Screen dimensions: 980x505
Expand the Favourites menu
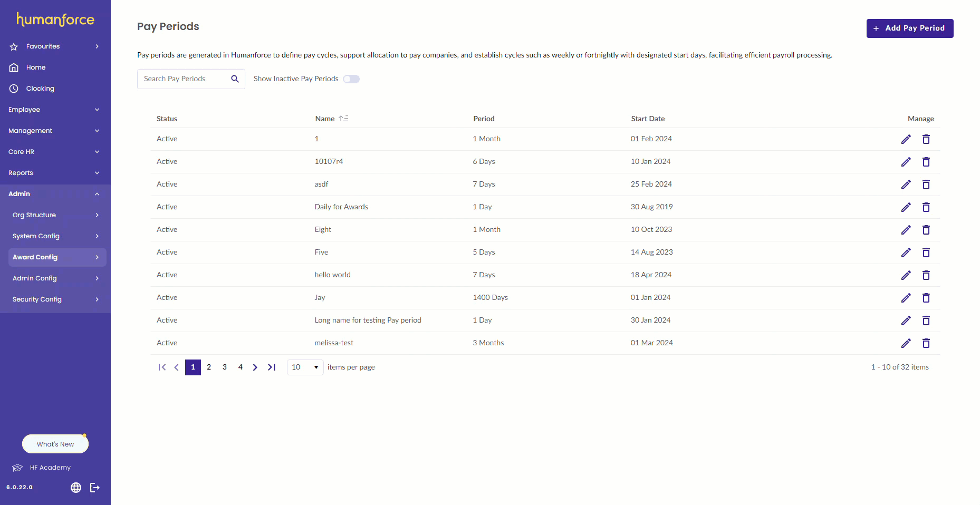55,46
